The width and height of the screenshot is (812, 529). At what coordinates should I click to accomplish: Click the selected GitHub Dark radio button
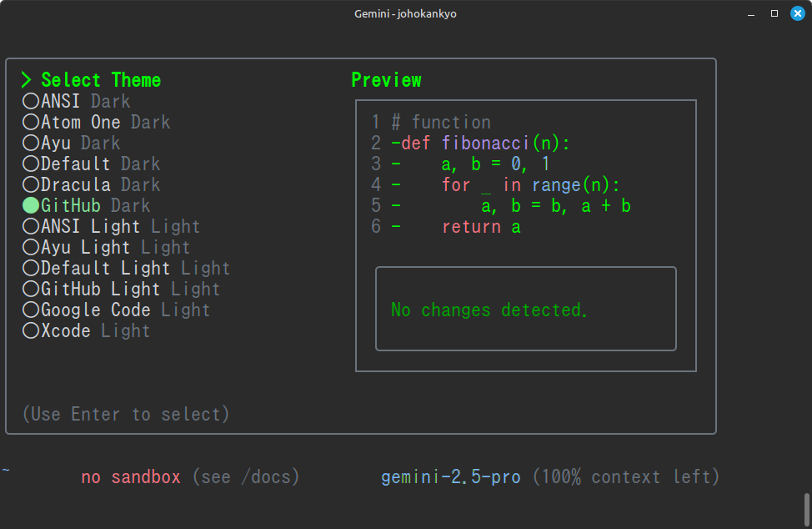(x=31, y=205)
